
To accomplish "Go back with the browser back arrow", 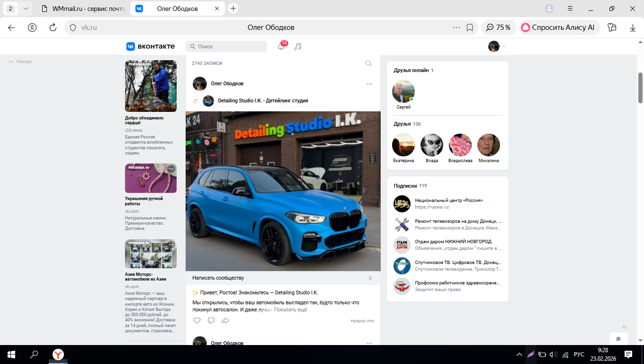I will click(x=11, y=27).
